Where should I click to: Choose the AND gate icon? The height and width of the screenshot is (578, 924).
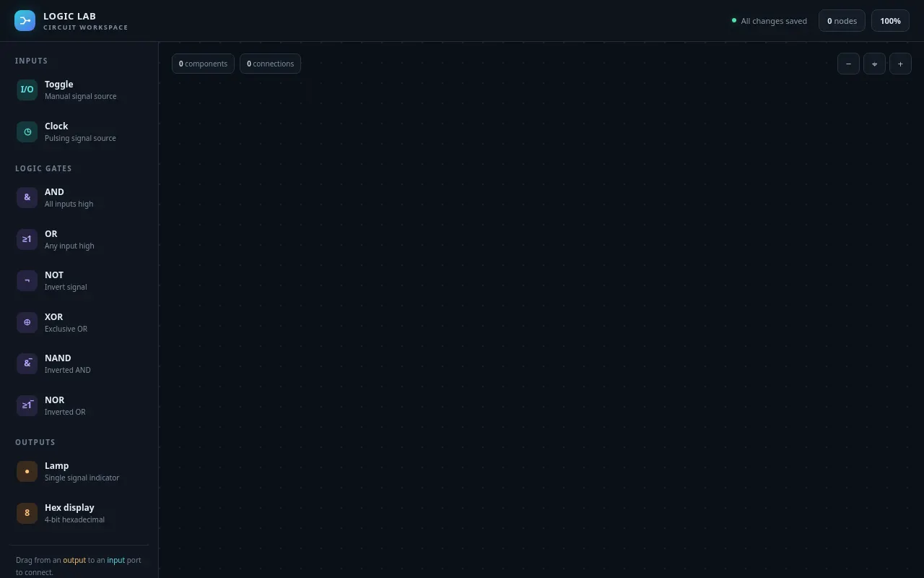pos(27,197)
